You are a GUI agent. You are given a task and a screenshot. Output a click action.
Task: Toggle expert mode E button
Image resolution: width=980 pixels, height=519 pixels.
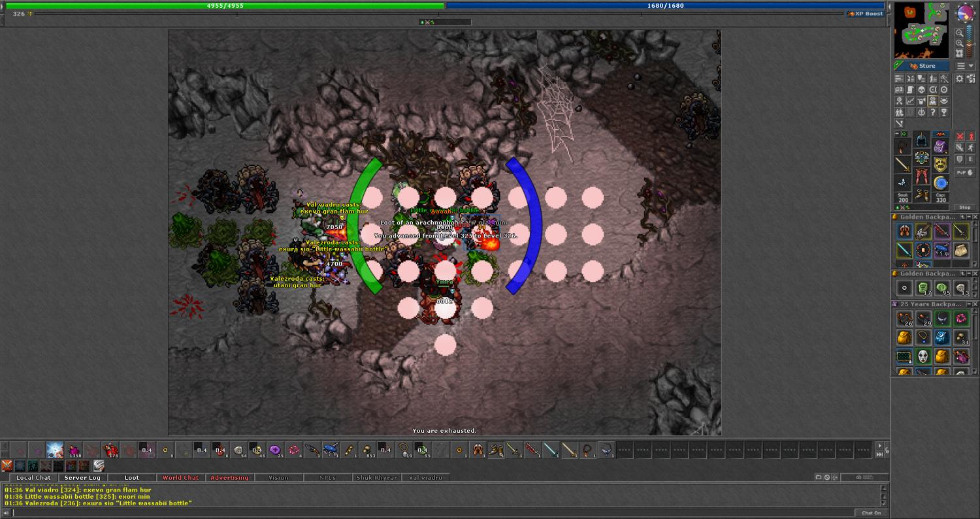point(972,159)
